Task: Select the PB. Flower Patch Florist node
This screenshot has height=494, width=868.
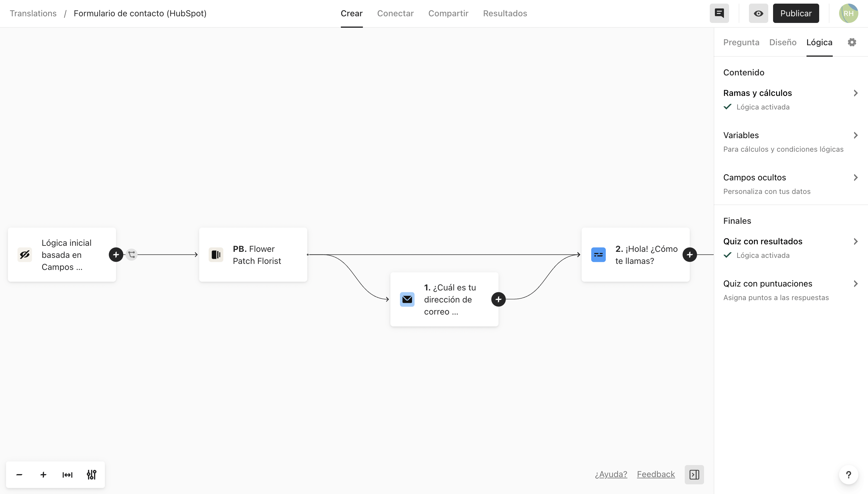Action: pyautogui.click(x=253, y=255)
